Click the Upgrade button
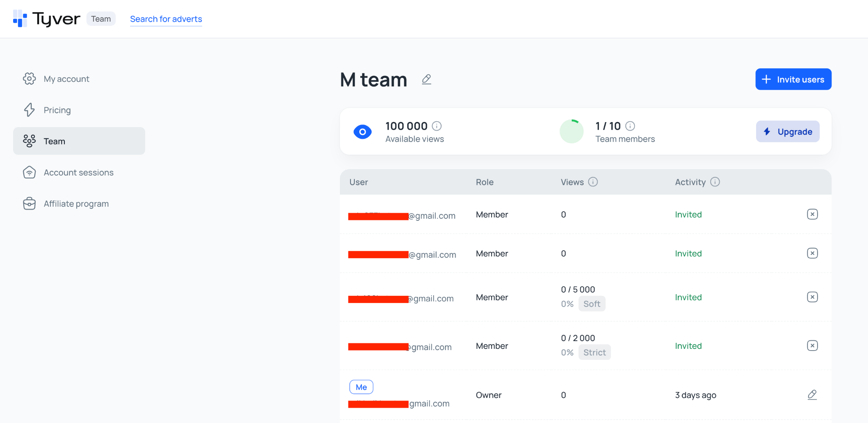Image resolution: width=868 pixels, height=423 pixels. (x=787, y=131)
